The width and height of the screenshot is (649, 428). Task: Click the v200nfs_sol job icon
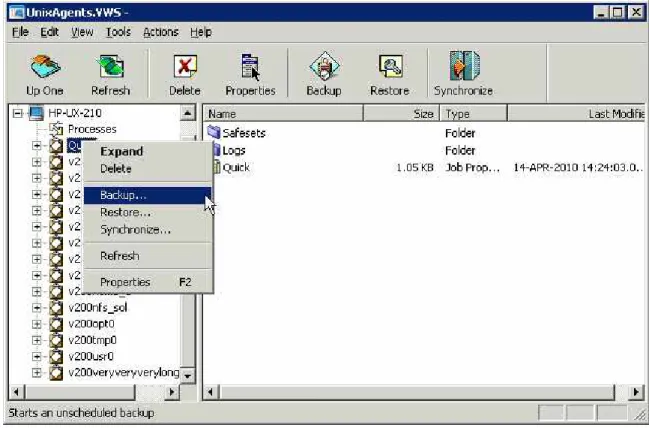click(x=56, y=308)
